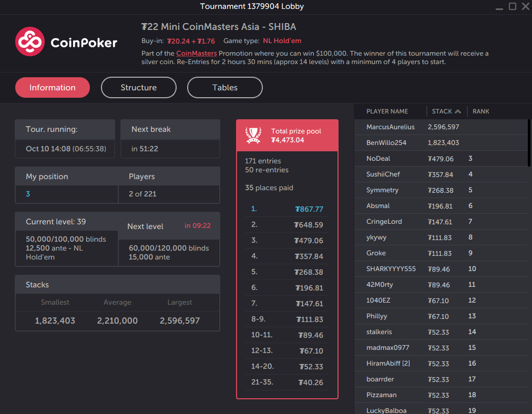This screenshot has width=532, height=414.
Task: Click the player list scrollbar
Action: pyautogui.click(x=529, y=143)
